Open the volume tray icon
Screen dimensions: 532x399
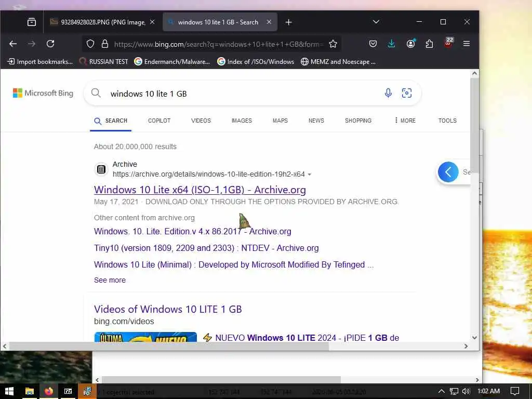click(x=466, y=391)
